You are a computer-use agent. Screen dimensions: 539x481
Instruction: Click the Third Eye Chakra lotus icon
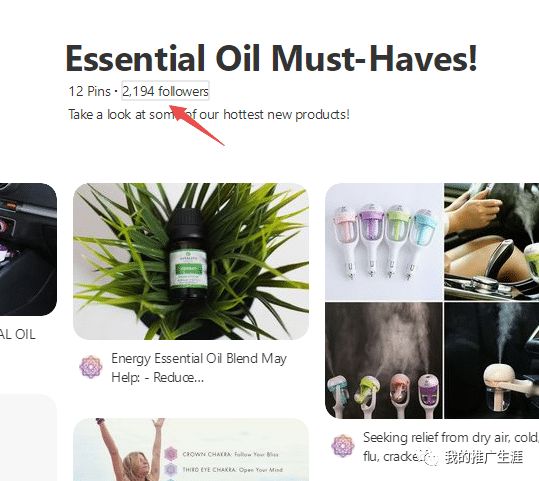click(x=170, y=470)
